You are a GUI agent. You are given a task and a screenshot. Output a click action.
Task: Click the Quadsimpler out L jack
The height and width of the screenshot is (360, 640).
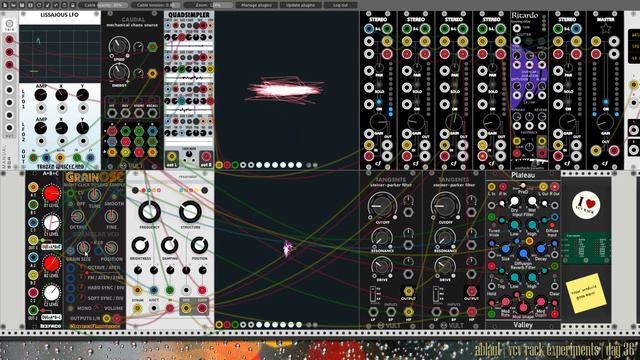(x=172, y=156)
